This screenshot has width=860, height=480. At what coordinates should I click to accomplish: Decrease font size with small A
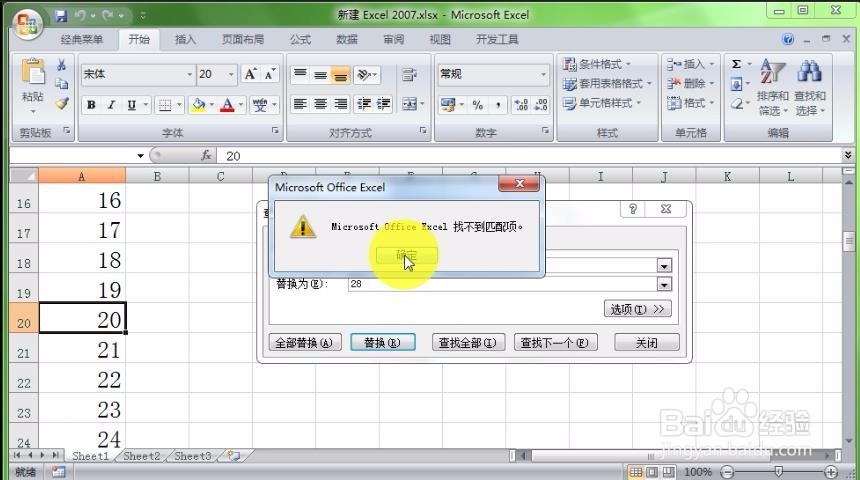(269, 74)
